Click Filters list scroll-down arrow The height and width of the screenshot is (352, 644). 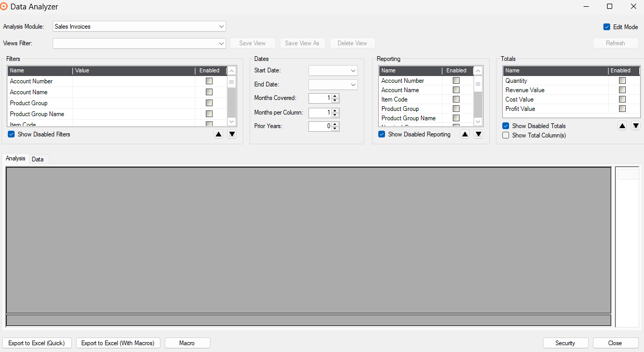tap(232, 121)
